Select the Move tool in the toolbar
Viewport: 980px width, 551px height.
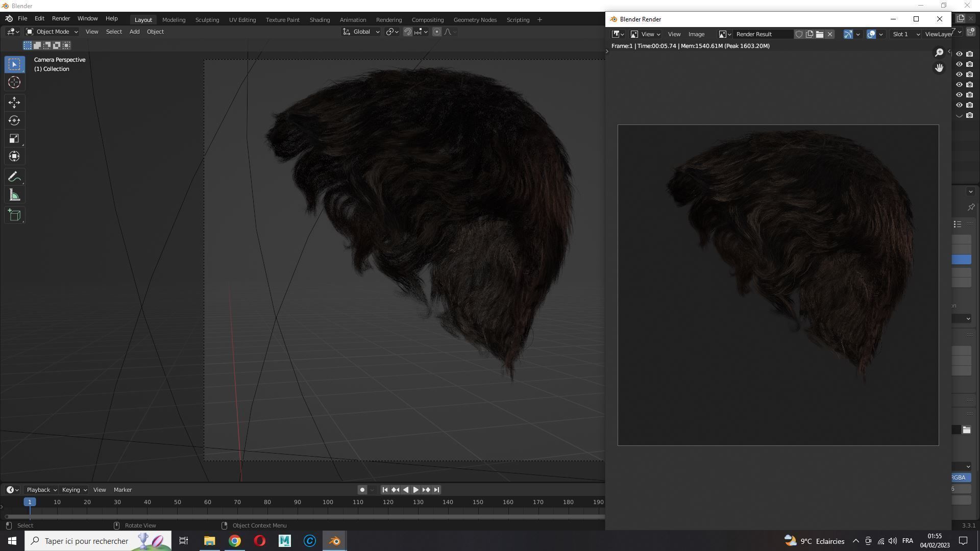[x=14, y=103]
